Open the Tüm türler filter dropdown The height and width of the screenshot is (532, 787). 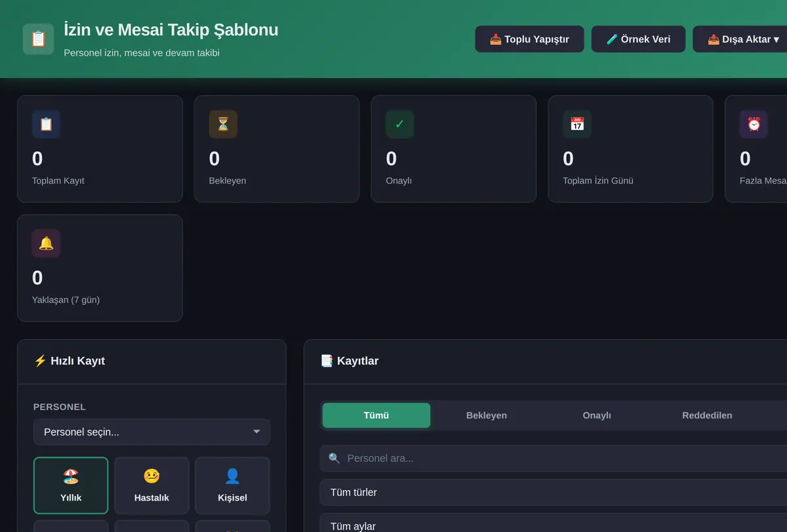coord(554,493)
